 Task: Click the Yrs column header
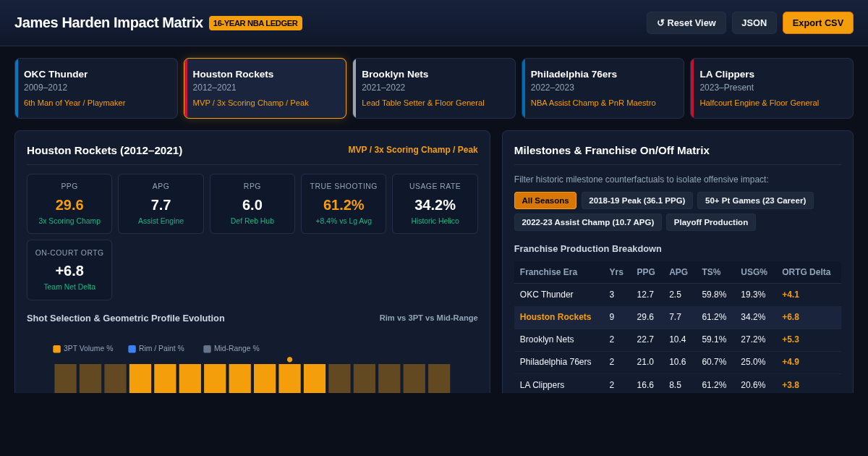[x=616, y=272]
